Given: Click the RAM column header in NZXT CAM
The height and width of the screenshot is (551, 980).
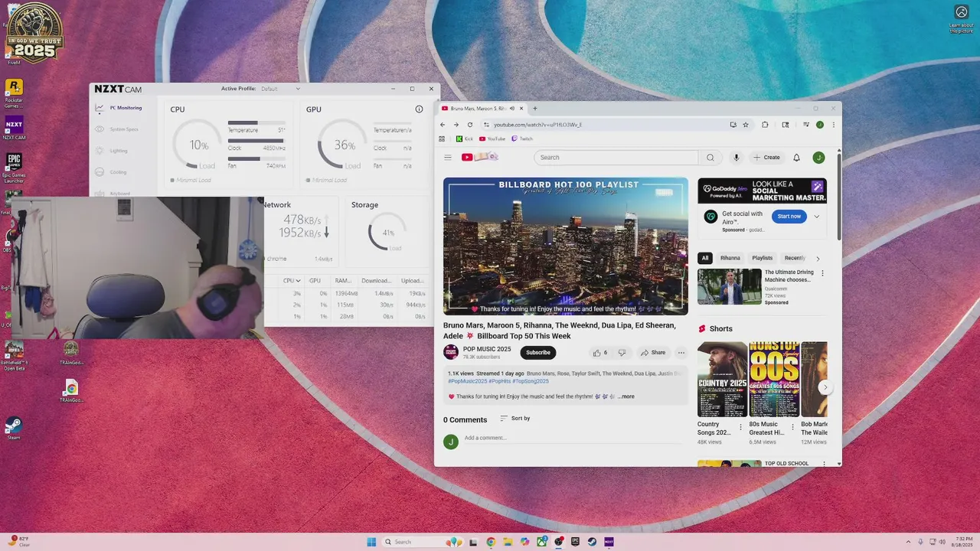Looking at the screenshot, I should (344, 281).
